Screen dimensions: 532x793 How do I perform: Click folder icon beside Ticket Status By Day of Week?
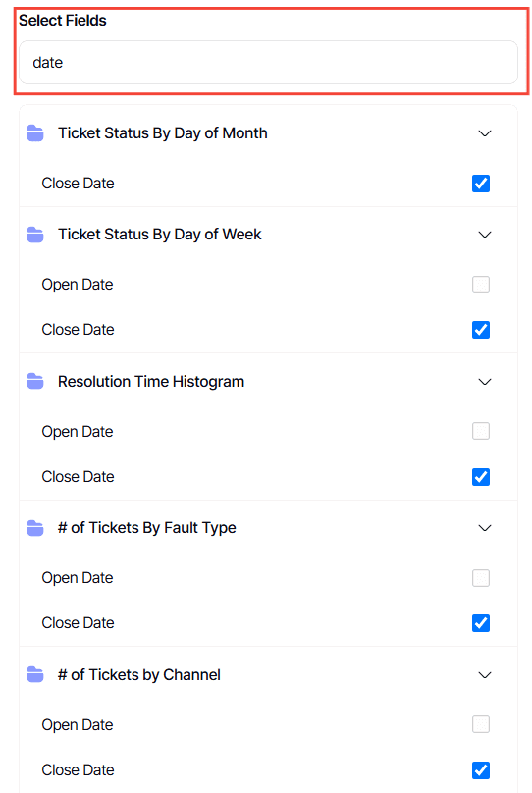click(35, 235)
